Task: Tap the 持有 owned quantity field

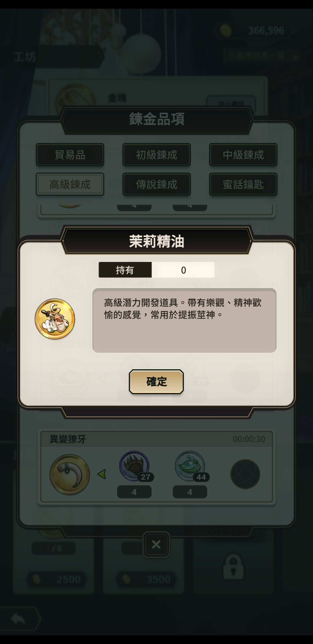Action: point(156,270)
